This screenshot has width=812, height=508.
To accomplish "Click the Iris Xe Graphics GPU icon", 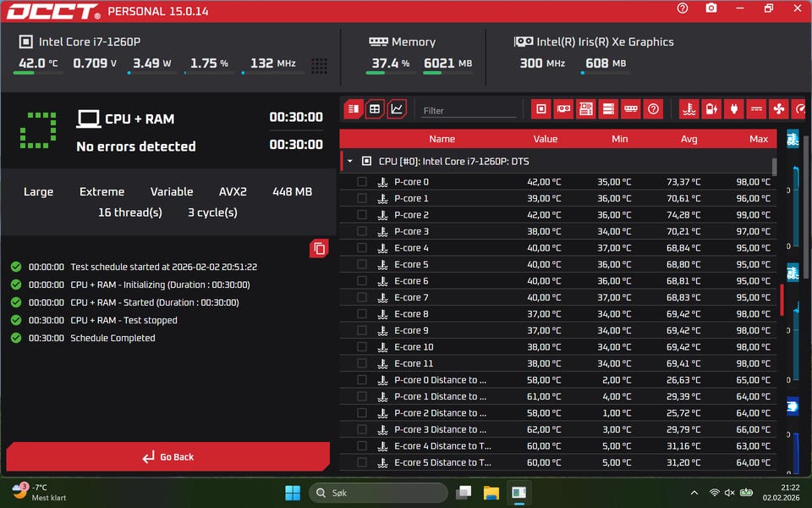I will tap(523, 41).
